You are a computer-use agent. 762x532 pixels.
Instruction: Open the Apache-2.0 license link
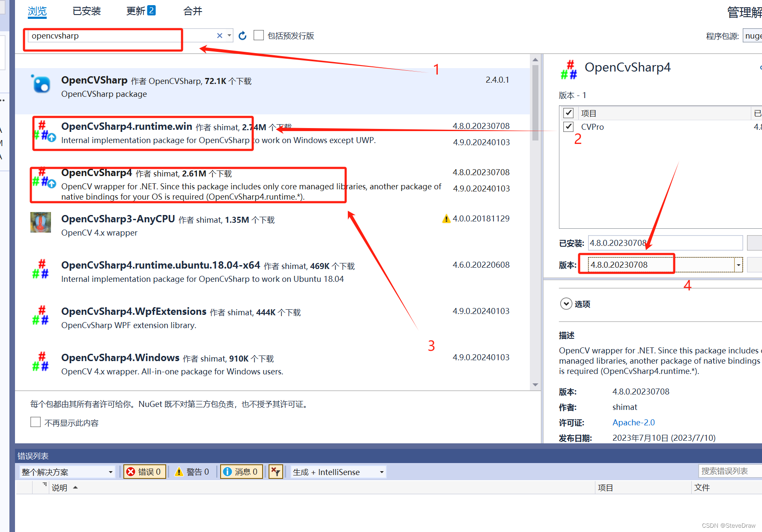tap(634, 423)
